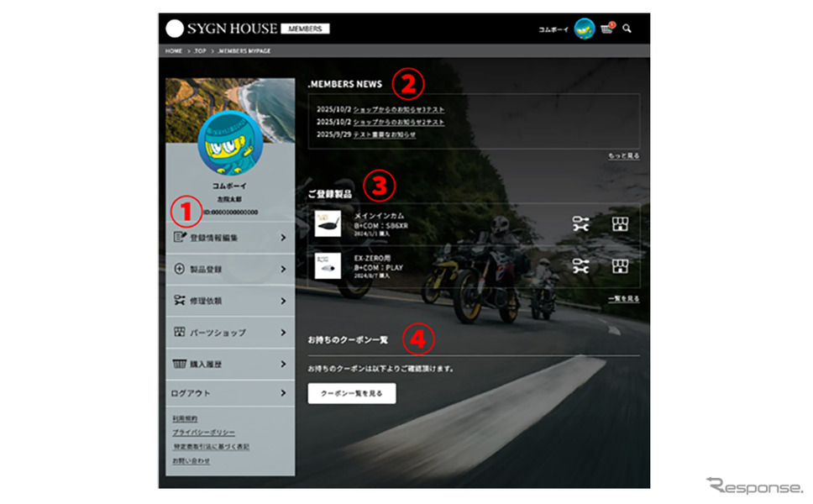Open the shopping cart icon in header
Viewport: 813px width, 504px height.
click(607, 29)
